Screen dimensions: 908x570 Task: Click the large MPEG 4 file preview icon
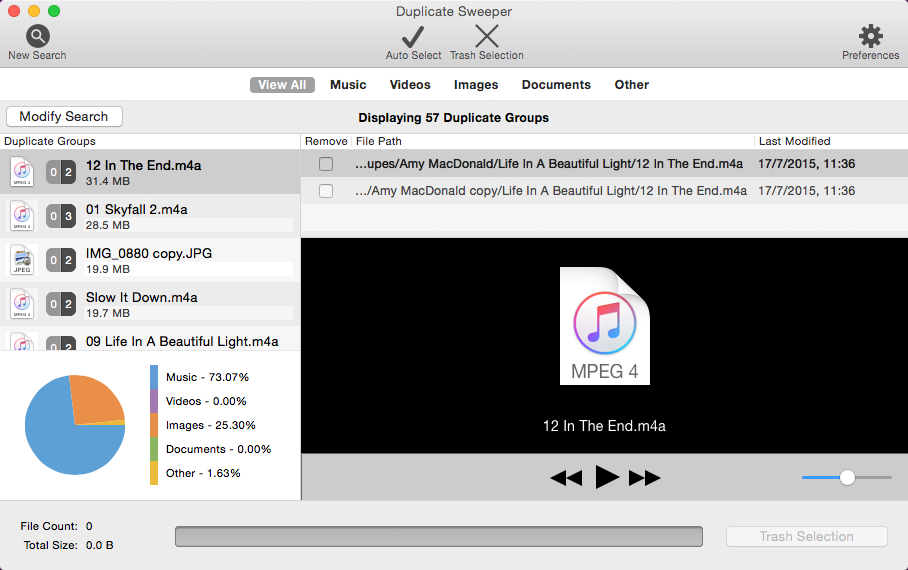pyautogui.click(x=605, y=326)
